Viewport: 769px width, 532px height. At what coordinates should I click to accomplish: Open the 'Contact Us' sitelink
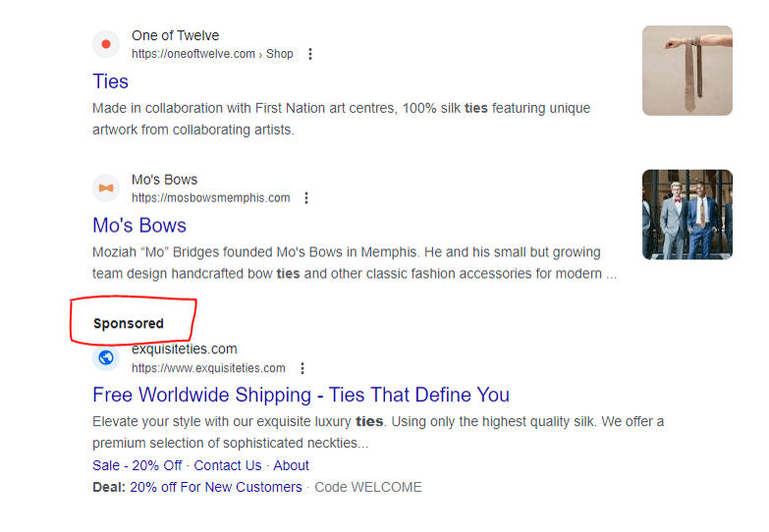tap(228, 465)
